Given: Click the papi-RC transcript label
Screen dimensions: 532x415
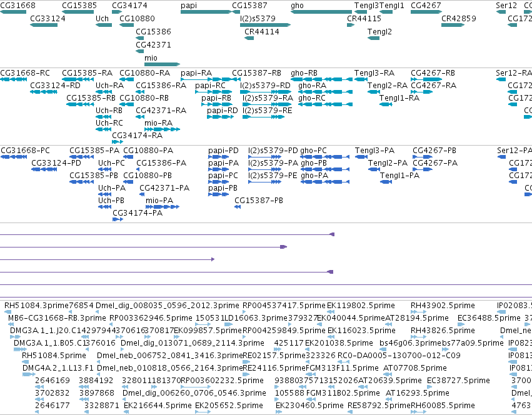Looking at the screenshot, I should (210, 86).
